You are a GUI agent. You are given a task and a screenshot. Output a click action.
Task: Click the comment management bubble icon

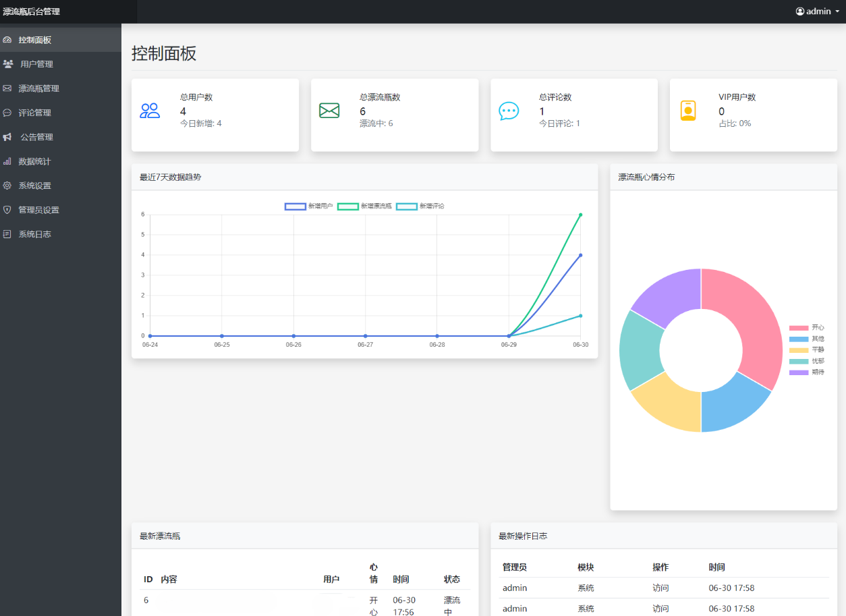coord(7,113)
